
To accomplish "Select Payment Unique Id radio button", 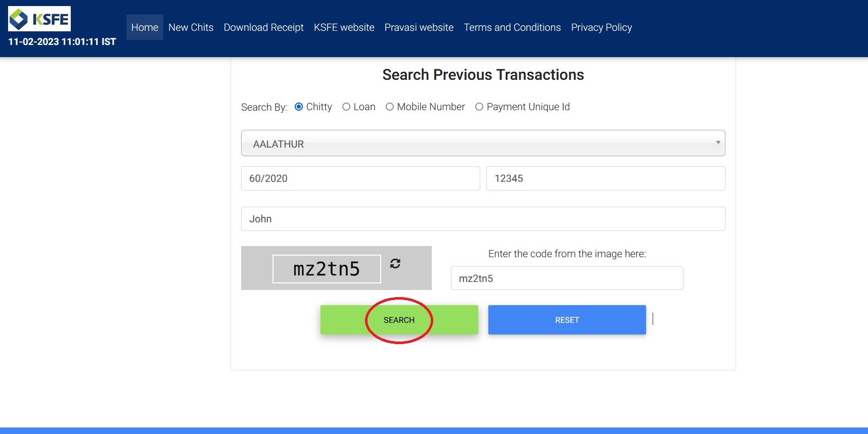I will (479, 107).
